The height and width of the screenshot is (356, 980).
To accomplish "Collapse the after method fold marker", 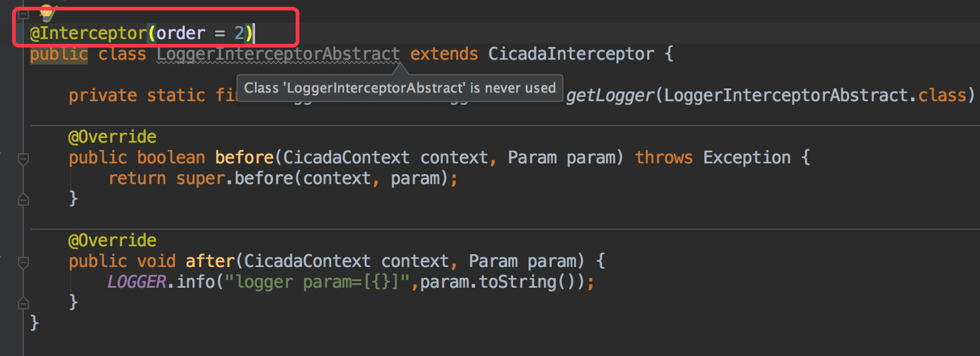I will pyautogui.click(x=23, y=263).
